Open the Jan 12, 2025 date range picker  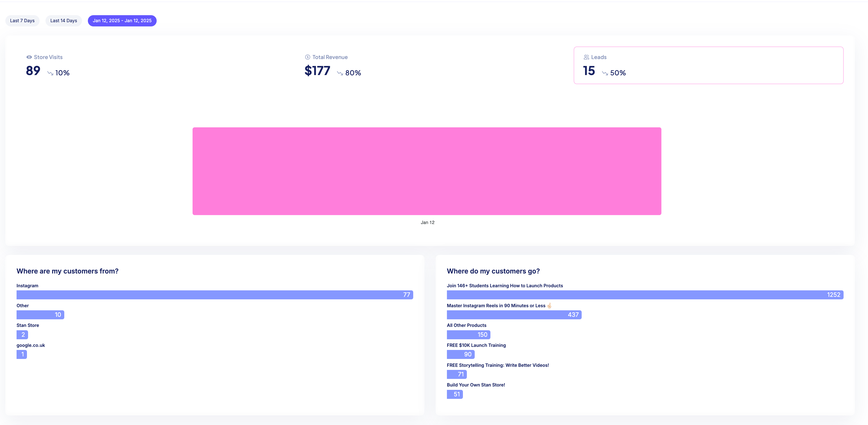(122, 21)
